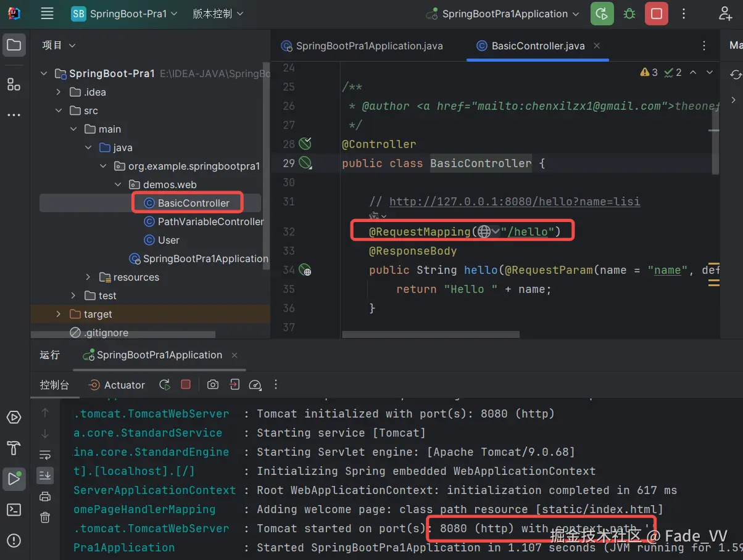Click the gutter icon beside line 29

tap(305, 163)
